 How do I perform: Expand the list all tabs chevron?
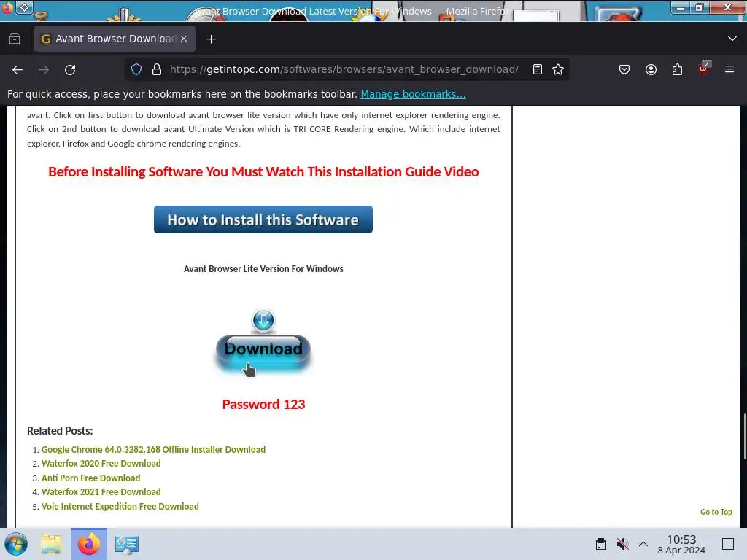732,39
